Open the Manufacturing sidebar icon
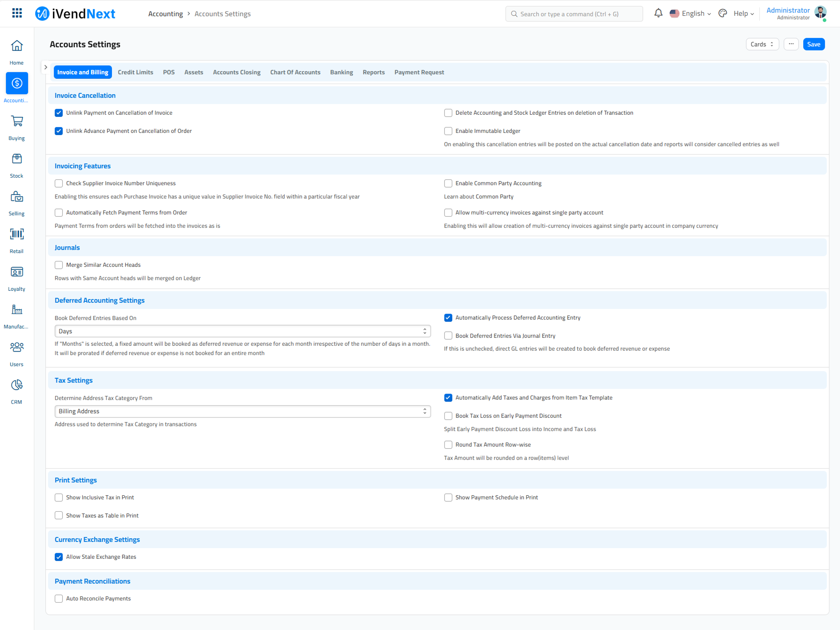The width and height of the screenshot is (840, 630). point(17,309)
